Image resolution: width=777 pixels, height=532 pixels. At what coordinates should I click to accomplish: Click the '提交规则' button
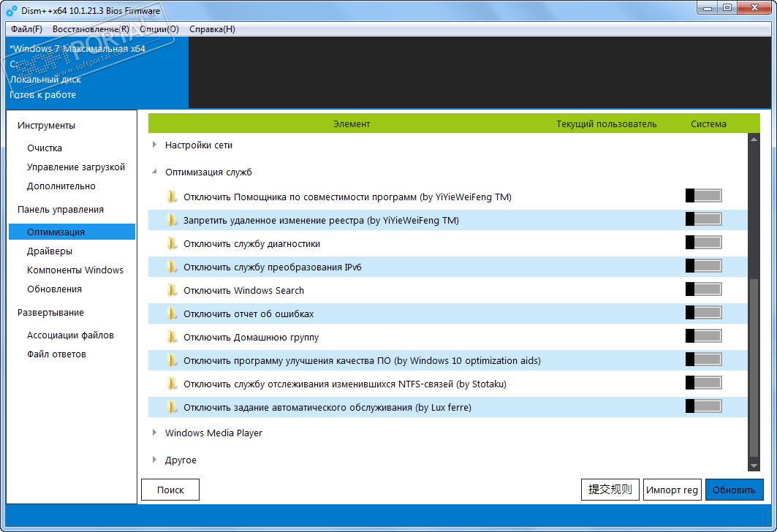click(x=610, y=490)
